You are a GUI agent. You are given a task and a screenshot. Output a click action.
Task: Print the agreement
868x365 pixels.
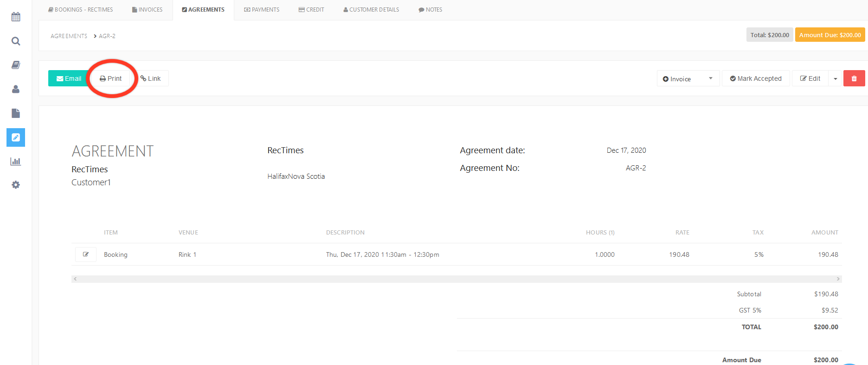111,78
